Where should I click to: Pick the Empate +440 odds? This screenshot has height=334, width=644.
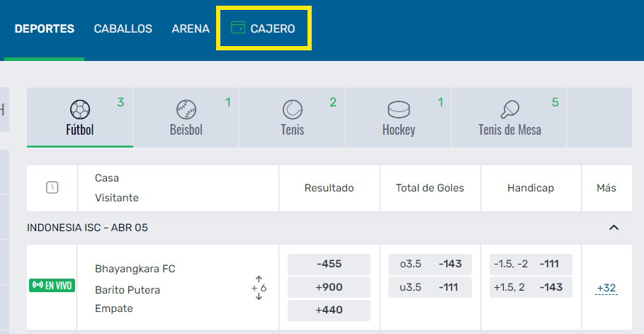329,310
